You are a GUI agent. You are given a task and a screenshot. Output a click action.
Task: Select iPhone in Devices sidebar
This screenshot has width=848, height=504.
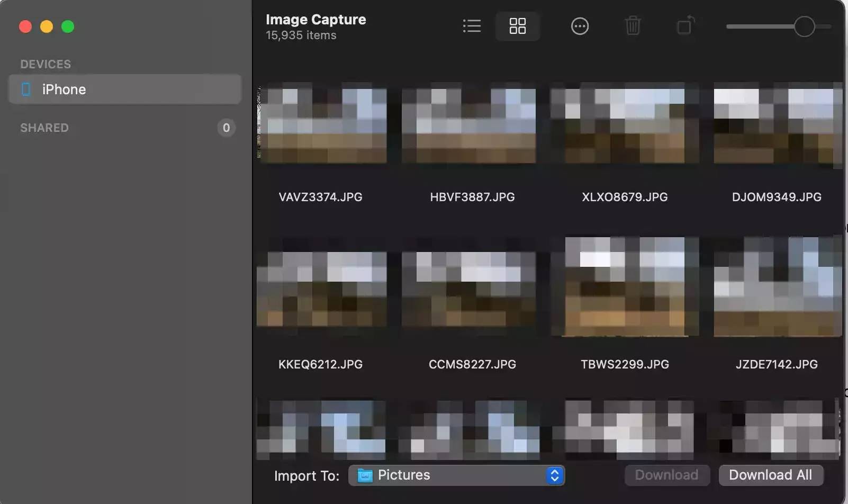pos(125,89)
